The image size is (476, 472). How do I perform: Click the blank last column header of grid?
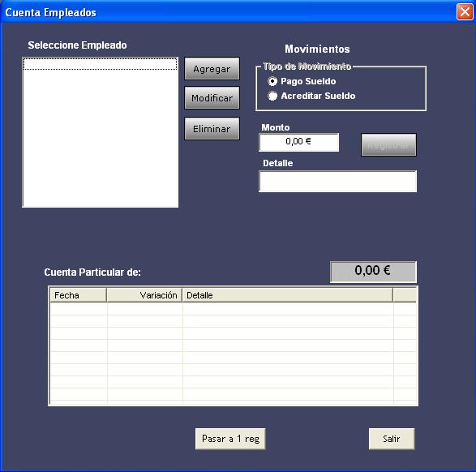pyautogui.click(x=405, y=295)
